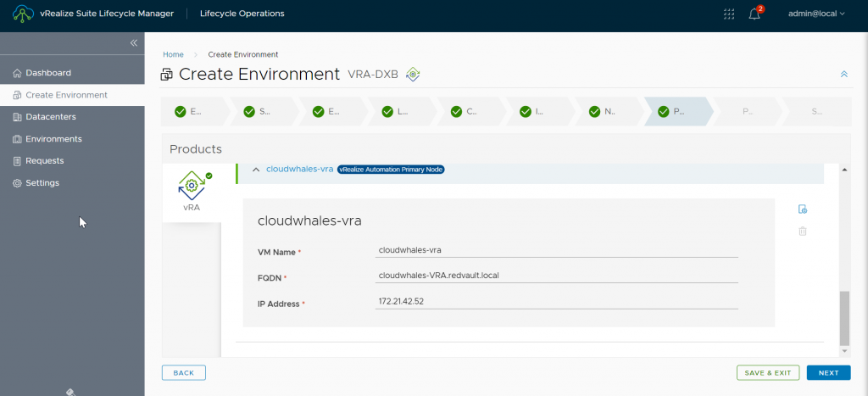Open the admin@local user menu
The width and height of the screenshot is (868, 396).
click(816, 14)
